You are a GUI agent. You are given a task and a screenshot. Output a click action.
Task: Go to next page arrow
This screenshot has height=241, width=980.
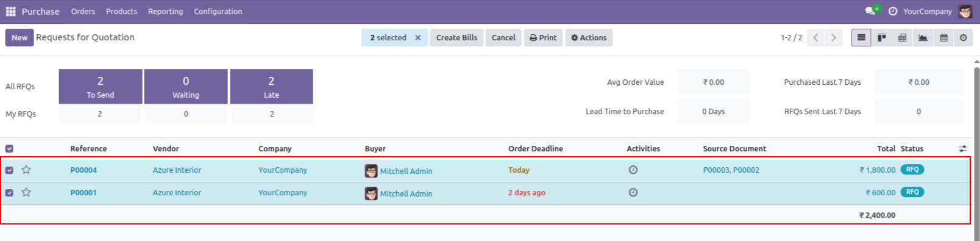tap(833, 38)
